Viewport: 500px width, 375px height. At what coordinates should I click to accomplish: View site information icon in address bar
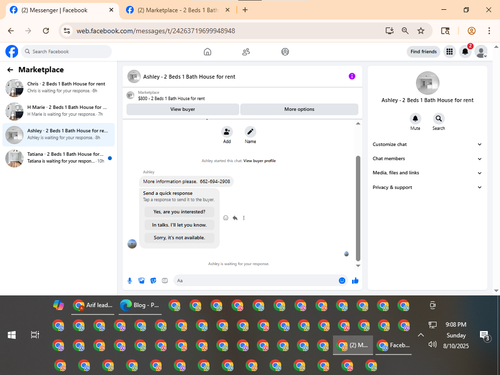67,31
